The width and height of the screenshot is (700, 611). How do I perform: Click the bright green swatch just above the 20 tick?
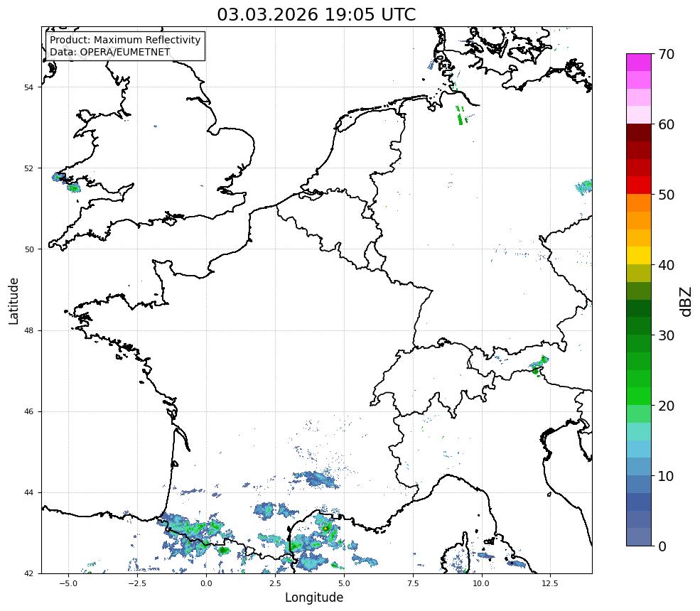[639, 396]
